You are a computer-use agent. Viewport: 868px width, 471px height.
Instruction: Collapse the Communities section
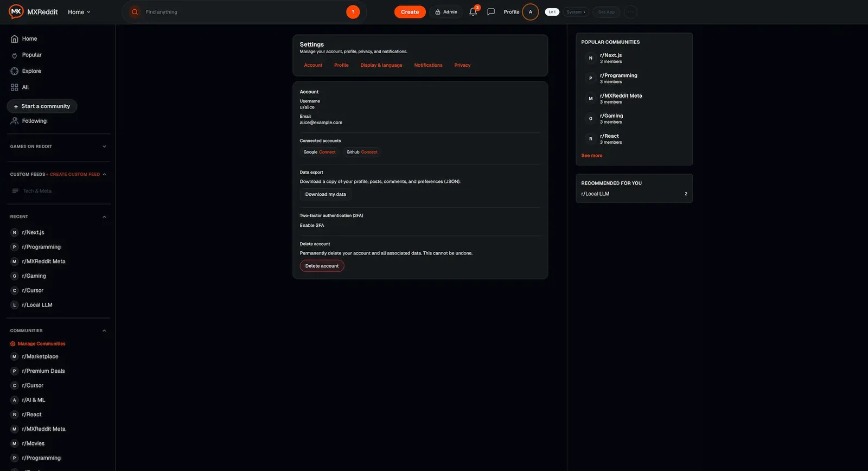104,330
